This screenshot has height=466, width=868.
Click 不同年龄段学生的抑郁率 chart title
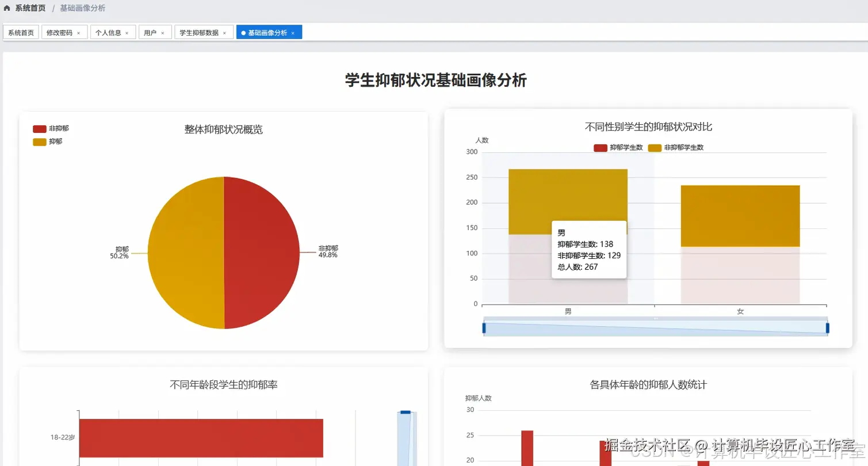coord(224,385)
